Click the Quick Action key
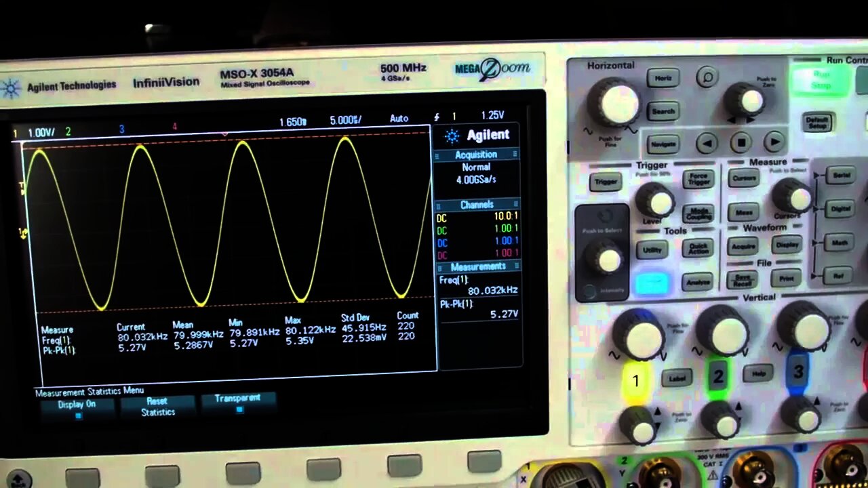 click(698, 248)
